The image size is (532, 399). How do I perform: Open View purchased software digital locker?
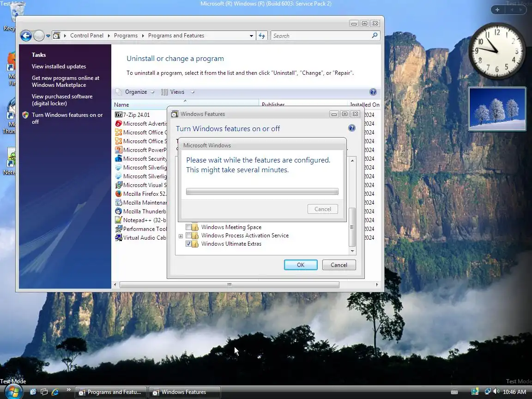click(62, 100)
